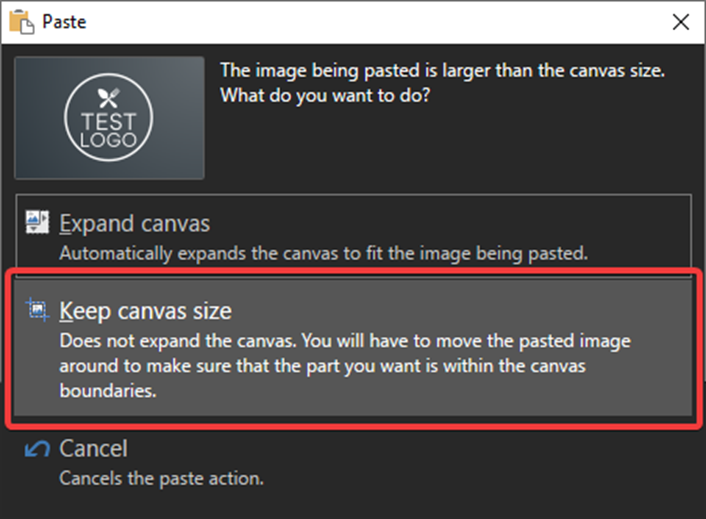Viewport: 706px width, 519px height.
Task: Click the word 'boundaries.' in Keep option
Action: click(108, 390)
